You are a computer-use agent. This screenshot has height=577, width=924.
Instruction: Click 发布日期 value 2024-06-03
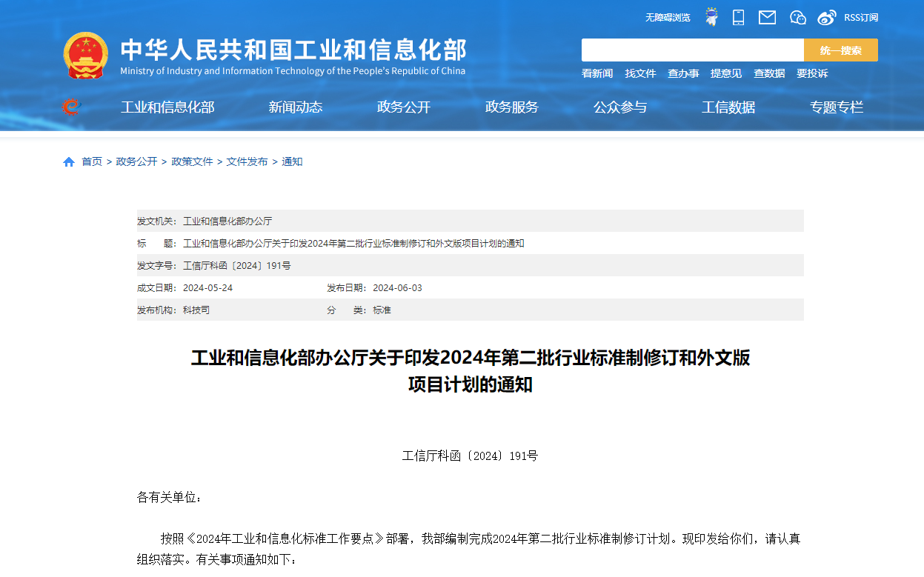[x=397, y=288]
